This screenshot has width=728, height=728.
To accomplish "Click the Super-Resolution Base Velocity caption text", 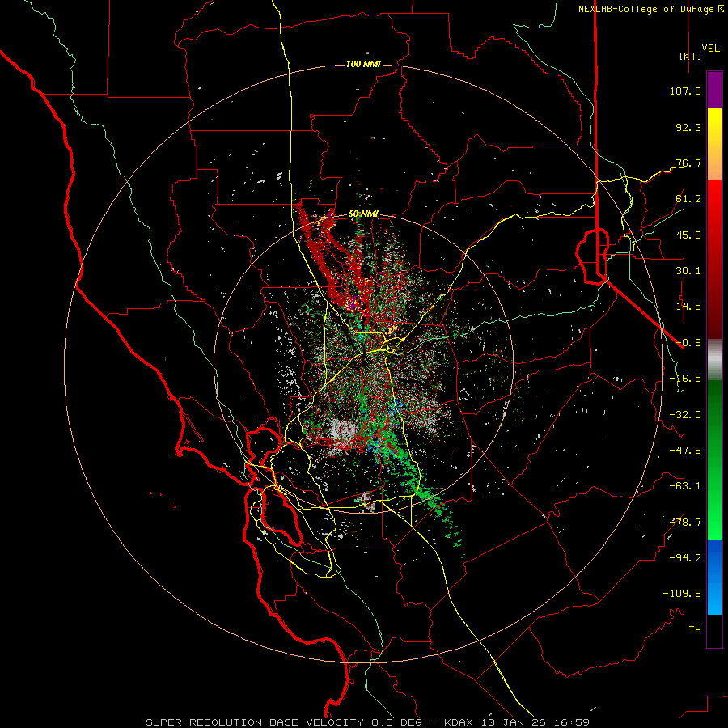I will 368,722.
